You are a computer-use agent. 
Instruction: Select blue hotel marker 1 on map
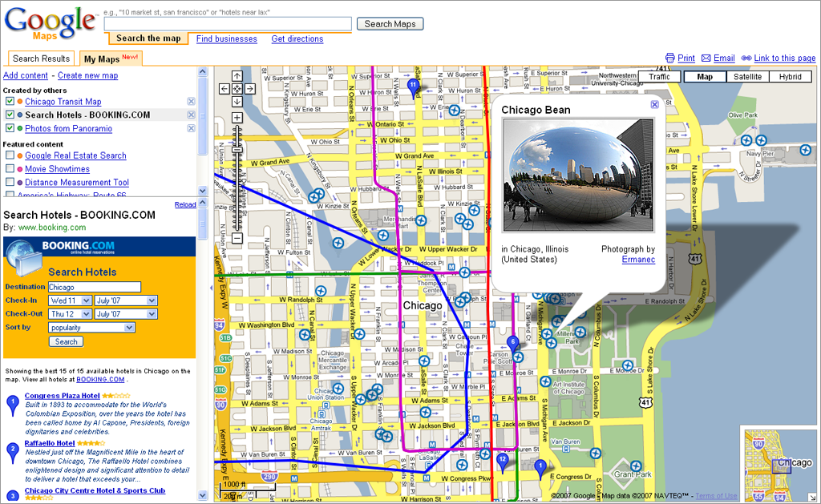[x=540, y=469]
